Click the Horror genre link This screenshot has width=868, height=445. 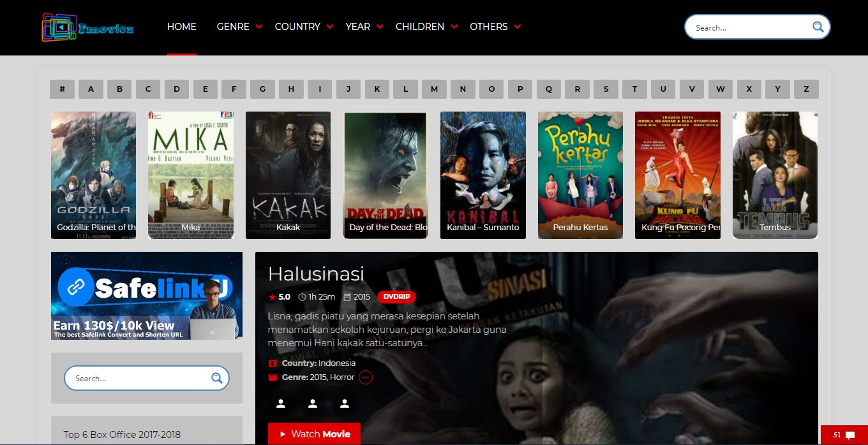[x=342, y=377]
